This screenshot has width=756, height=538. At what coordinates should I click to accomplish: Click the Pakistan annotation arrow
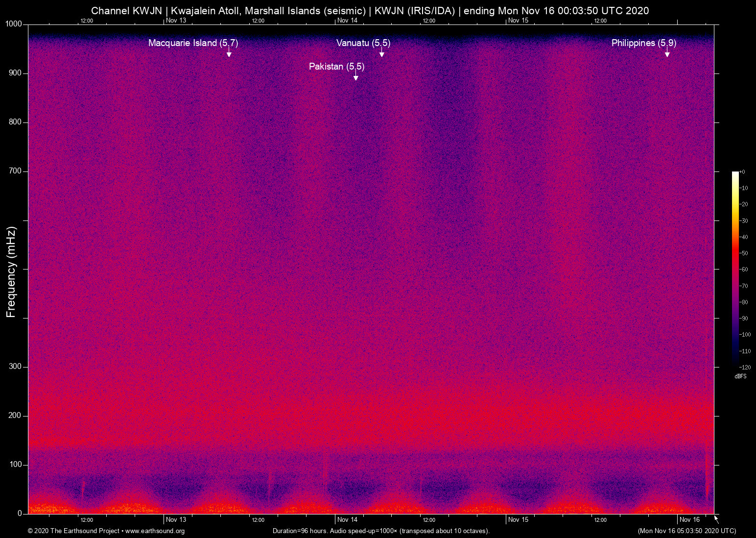pyautogui.click(x=356, y=77)
